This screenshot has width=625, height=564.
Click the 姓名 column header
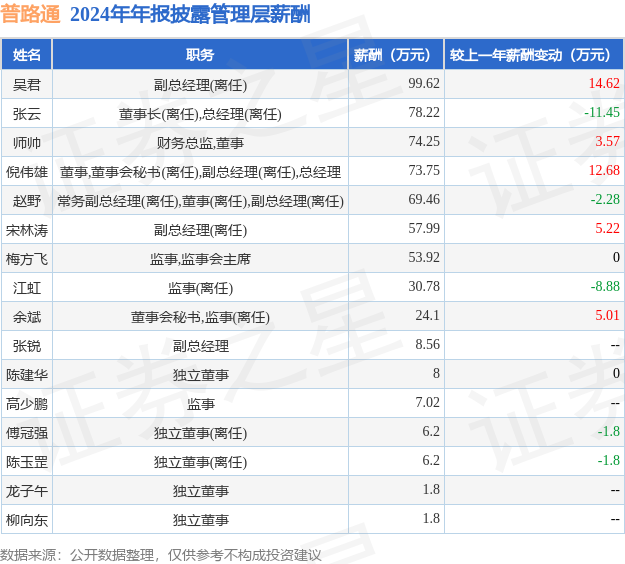[27, 55]
